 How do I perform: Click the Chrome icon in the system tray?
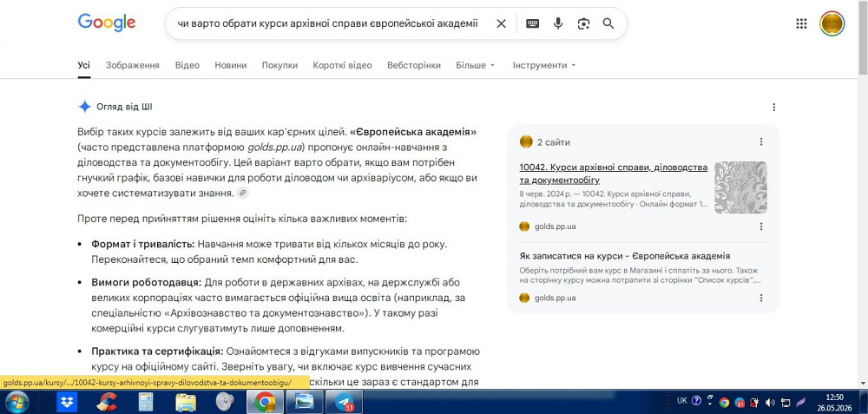pyautogui.click(x=724, y=403)
